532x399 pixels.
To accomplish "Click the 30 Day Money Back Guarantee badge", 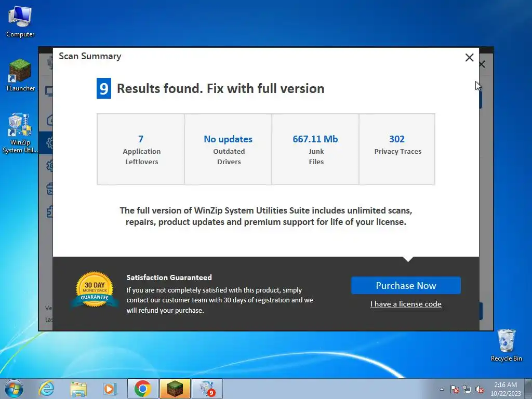I will click(x=95, y=289).
